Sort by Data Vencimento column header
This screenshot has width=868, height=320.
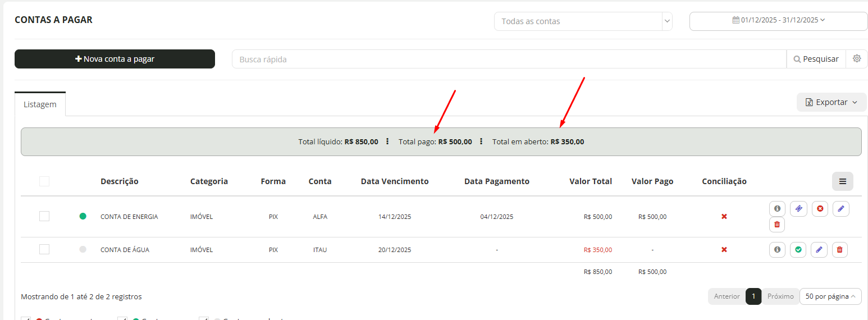(395, 181)
